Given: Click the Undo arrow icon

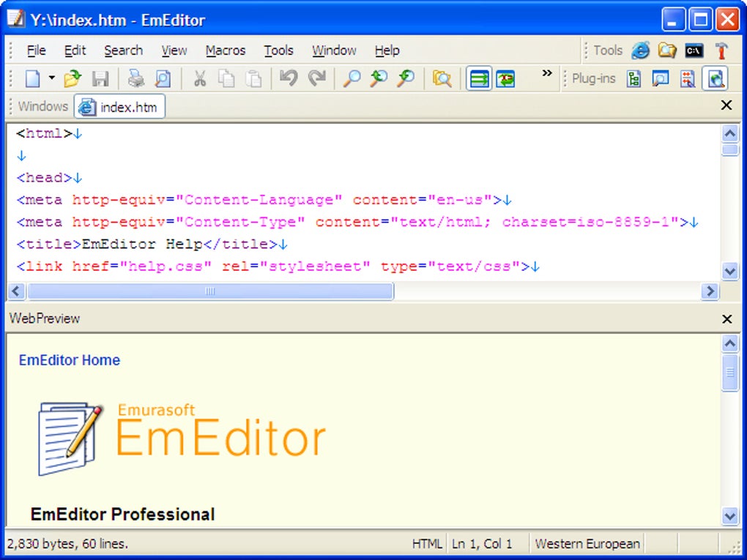Looking at the screenshot, I should (289, 78).
